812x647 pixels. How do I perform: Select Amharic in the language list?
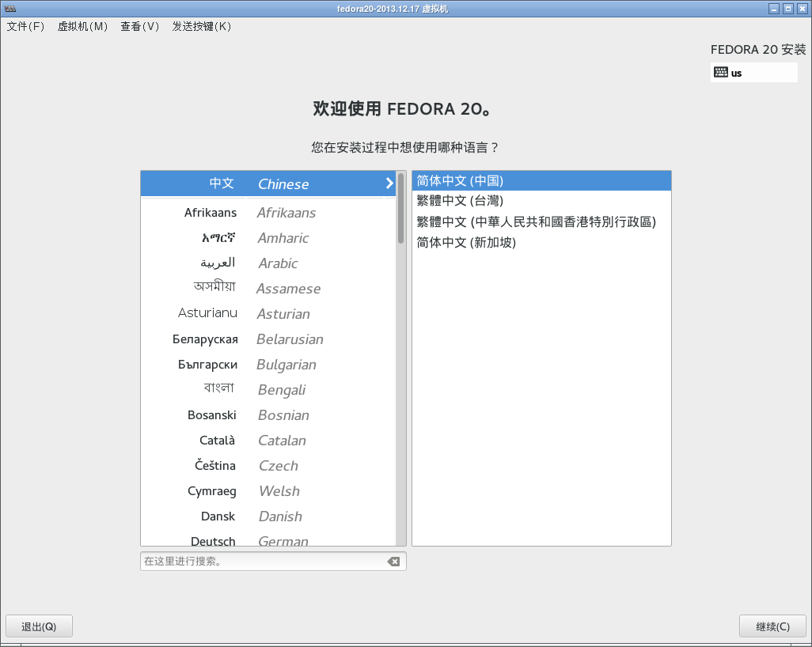(268, 237)
